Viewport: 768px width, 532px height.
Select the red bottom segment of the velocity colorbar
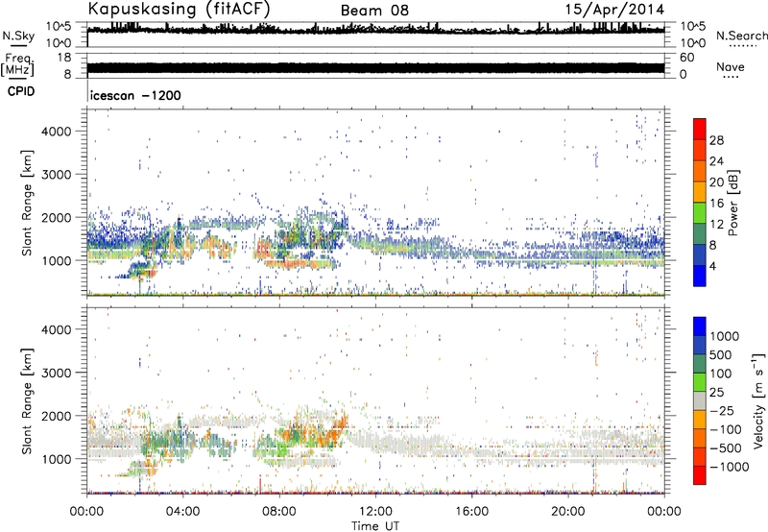click(700, 475)
